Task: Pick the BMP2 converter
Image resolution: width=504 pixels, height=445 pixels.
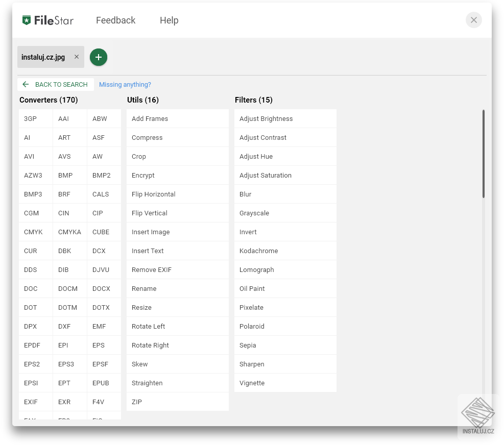Action: coord(104,175)
